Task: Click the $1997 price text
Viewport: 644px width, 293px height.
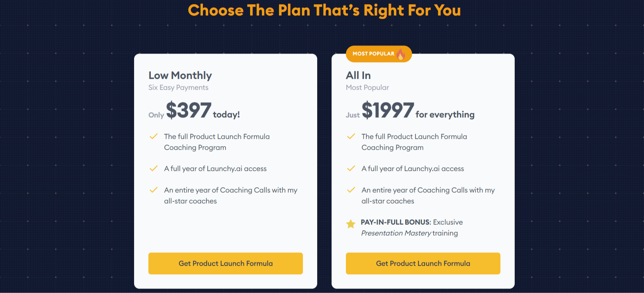Action: [x=388, y=110]
